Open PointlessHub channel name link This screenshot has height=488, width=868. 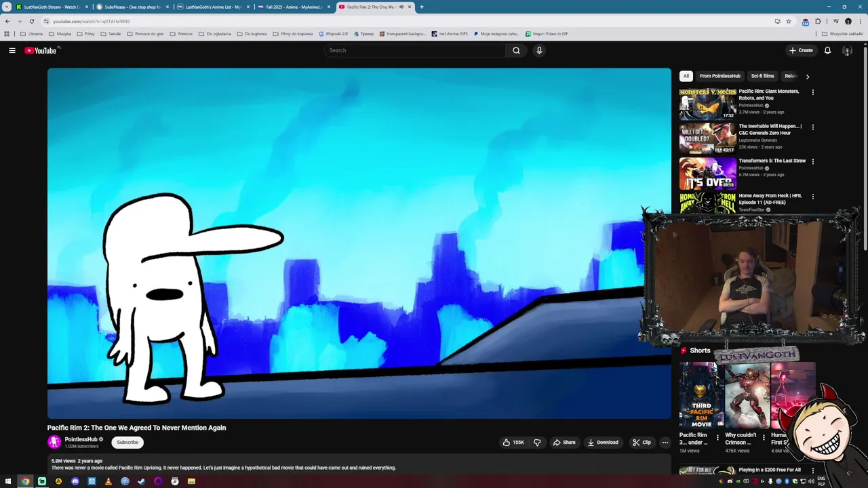click(x=81, y=439)
